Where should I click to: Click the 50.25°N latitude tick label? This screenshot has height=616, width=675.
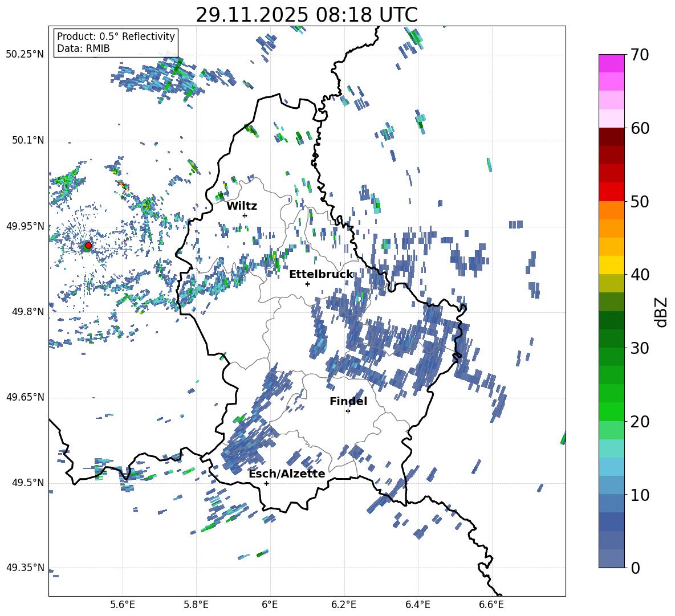pyautogui.click(x=25, y=55)
